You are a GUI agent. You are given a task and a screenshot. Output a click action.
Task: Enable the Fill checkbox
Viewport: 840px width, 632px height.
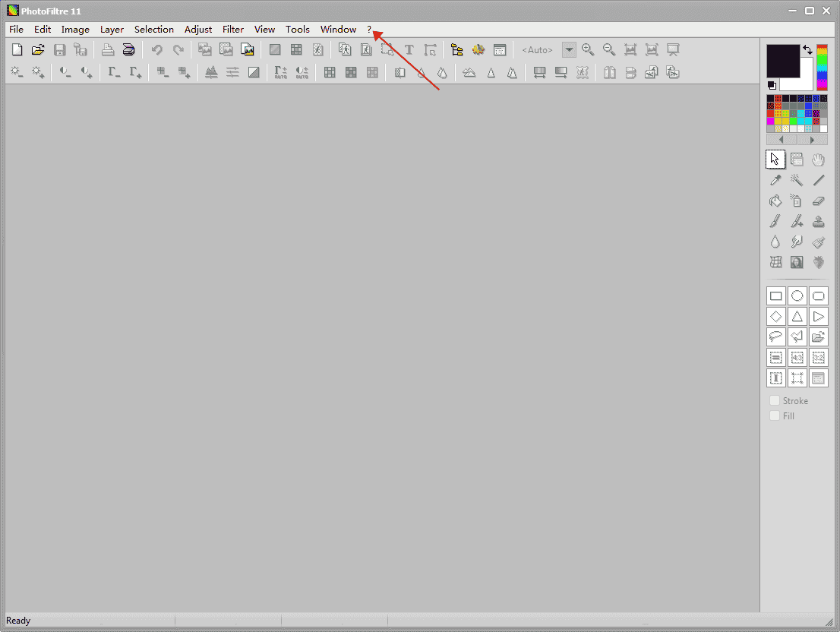pyautogui.click(x=775, y=416)
